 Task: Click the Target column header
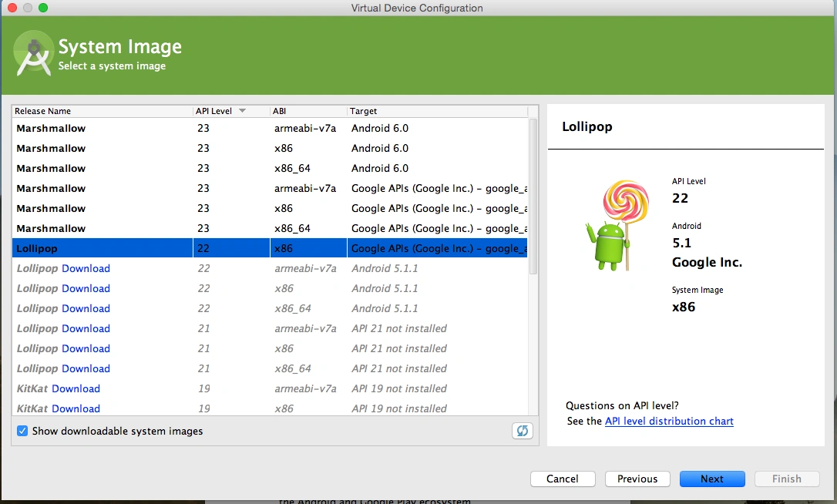click(x=438, y=111)
